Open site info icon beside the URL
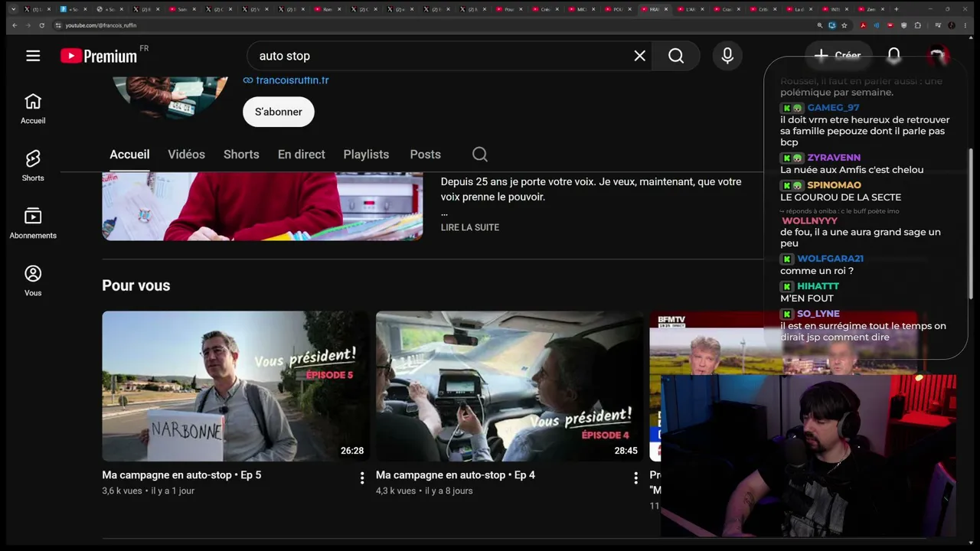The height and width of the screenshot is (551, 980). (57, 25)
